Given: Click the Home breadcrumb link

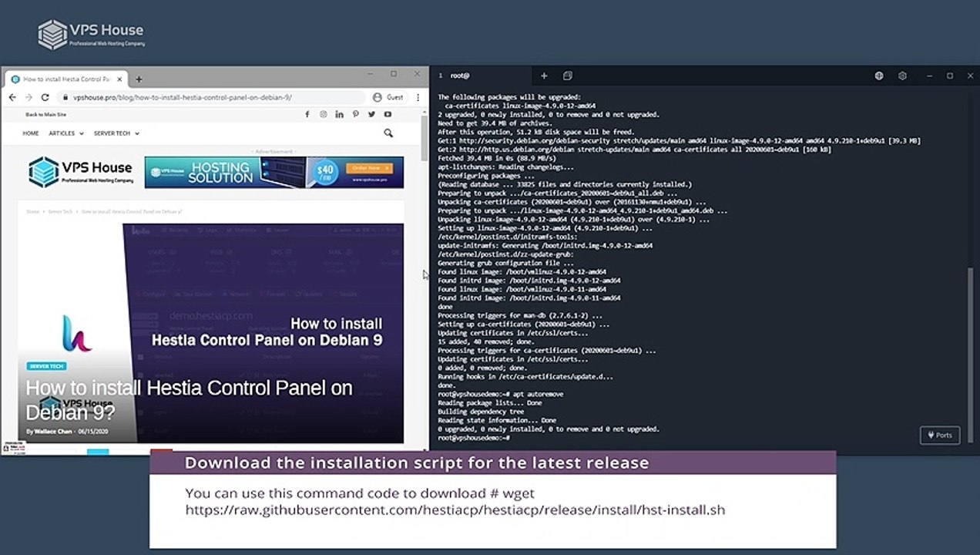Looking at the screenshot, I should tap(32, 211).
